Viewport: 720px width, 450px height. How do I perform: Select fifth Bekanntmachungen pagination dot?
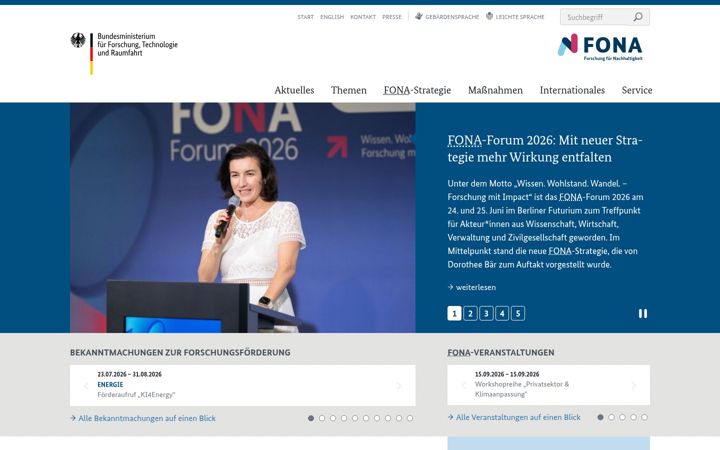[x=355, y=418]
